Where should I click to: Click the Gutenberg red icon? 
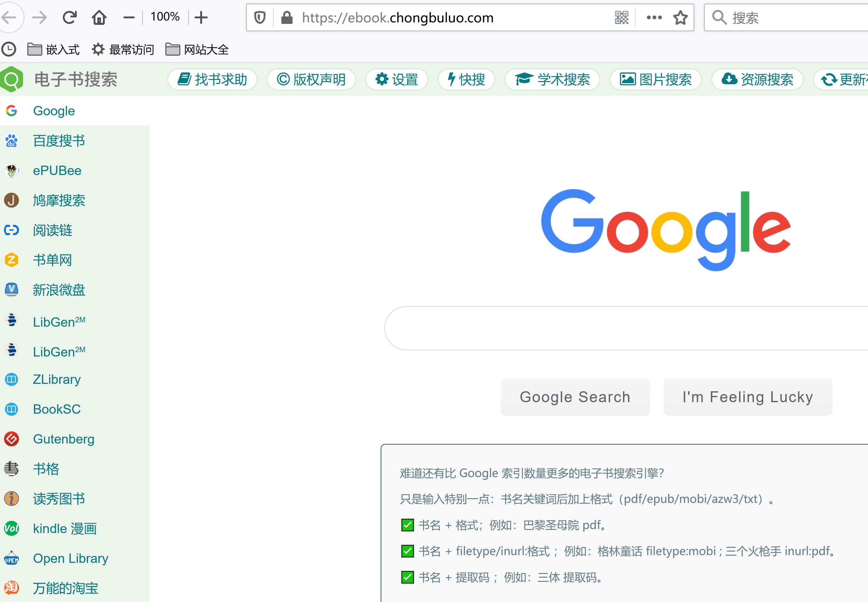coord(12,439)
